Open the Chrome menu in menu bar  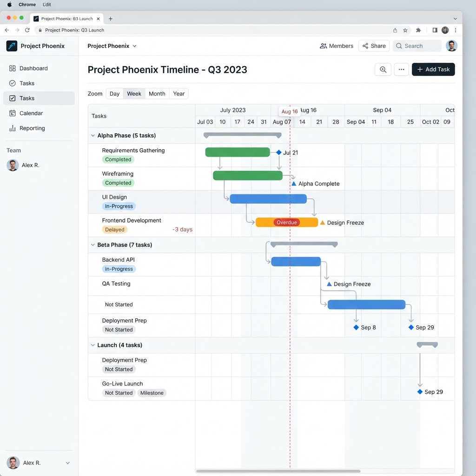pos(27,5)
